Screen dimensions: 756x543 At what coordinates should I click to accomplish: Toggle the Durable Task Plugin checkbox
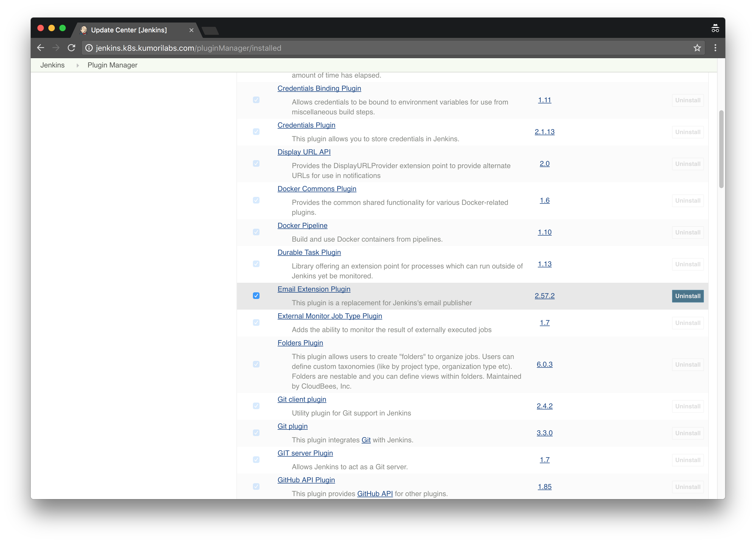click(256, 264)
